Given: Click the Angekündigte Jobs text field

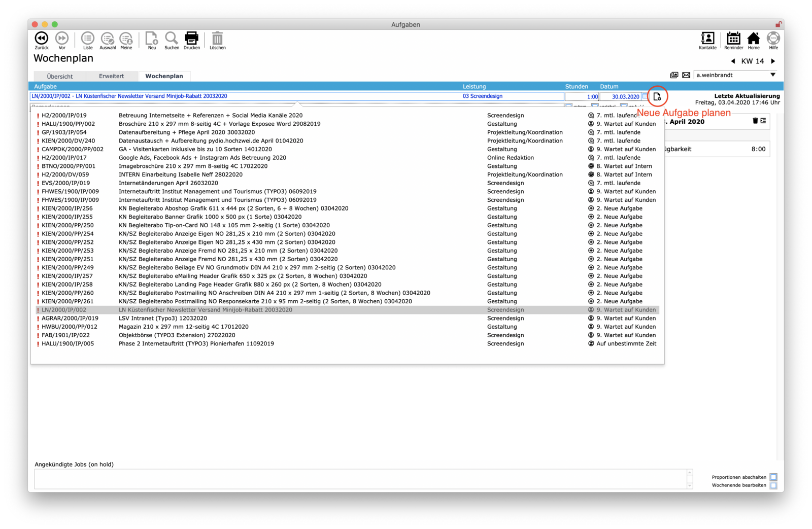Looking at the screenshot, I should coord(360,479).
